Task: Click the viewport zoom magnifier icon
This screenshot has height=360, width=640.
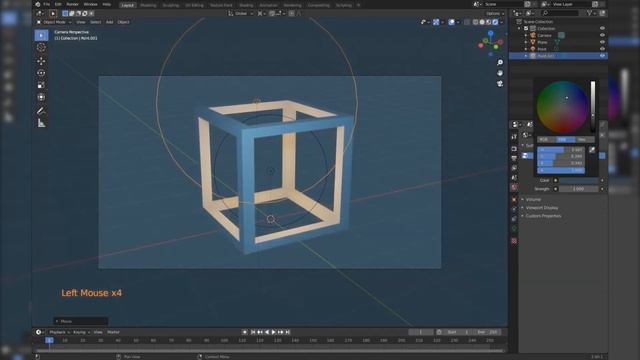Action: 500,62
